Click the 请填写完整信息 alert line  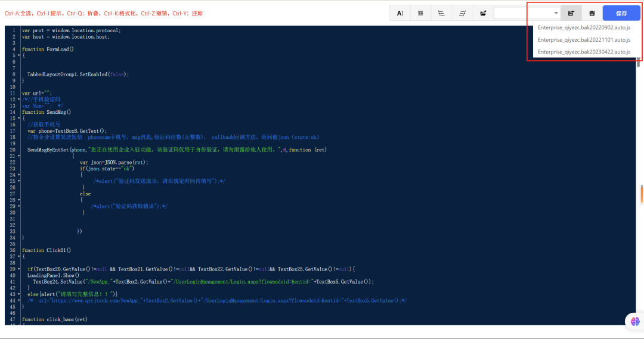click(73, 294)
